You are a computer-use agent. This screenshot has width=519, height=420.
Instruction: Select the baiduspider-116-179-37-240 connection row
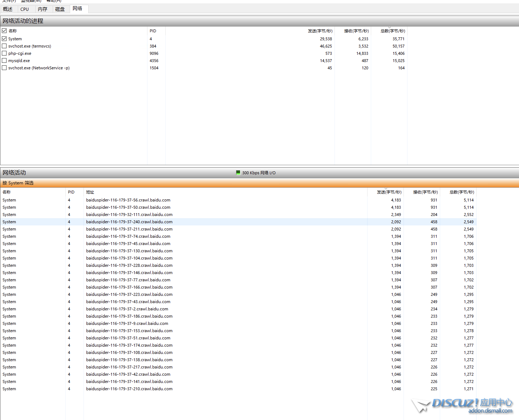tap(129, 222)
